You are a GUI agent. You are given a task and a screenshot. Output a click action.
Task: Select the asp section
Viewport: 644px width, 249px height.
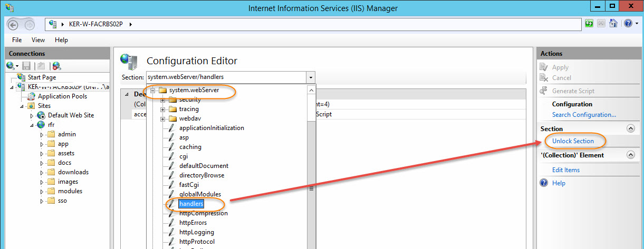pos(184,137)
